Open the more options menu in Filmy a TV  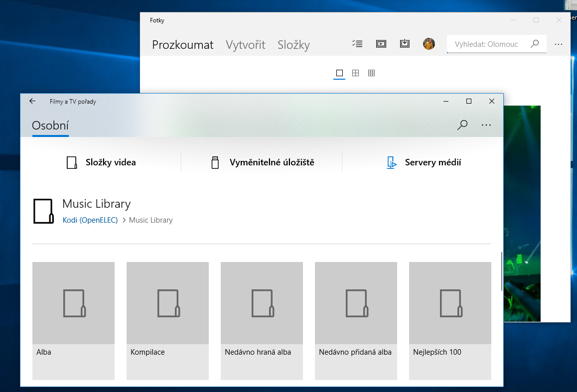point(486,125)
